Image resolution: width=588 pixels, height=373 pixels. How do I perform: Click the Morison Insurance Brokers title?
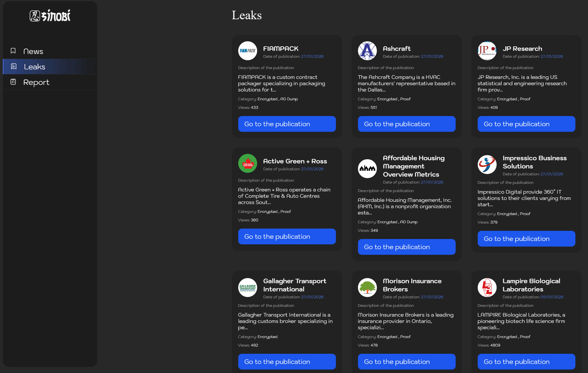click(x=412, y=285)
